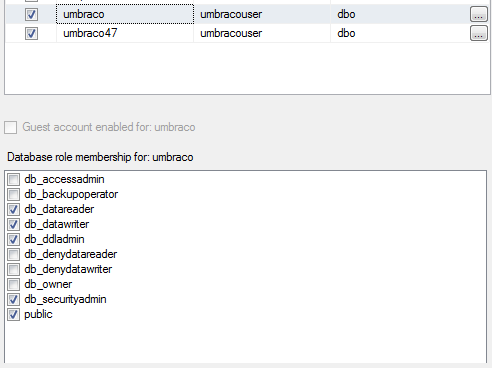492x368 pixels.
Task: Click dbo schema cell in the umbraco row
Action: 399,14
